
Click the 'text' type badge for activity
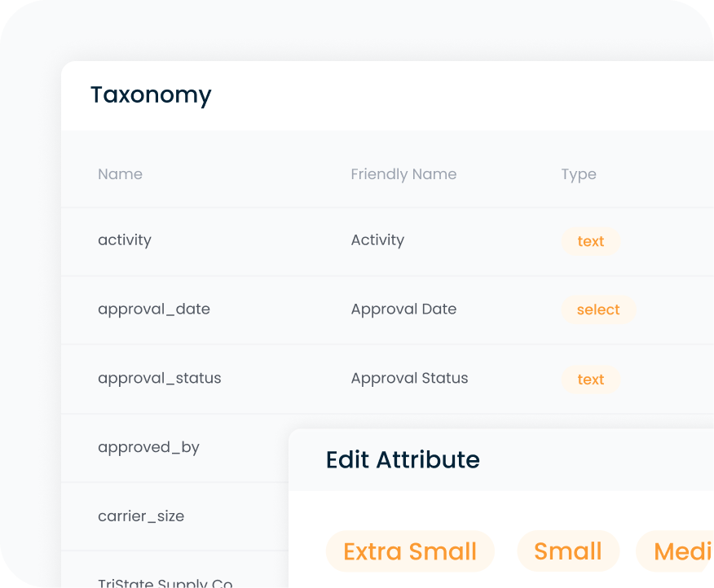pos(590,241)
